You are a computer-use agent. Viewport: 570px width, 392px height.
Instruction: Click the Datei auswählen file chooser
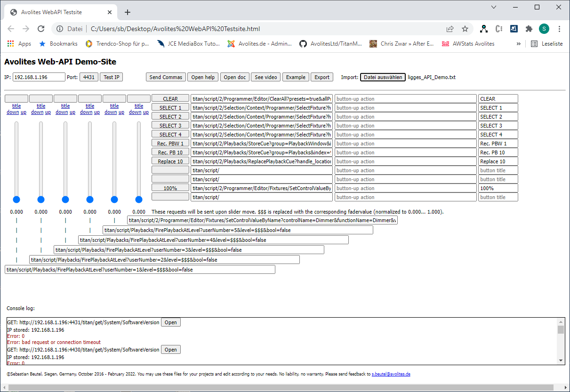click(383, 77)
